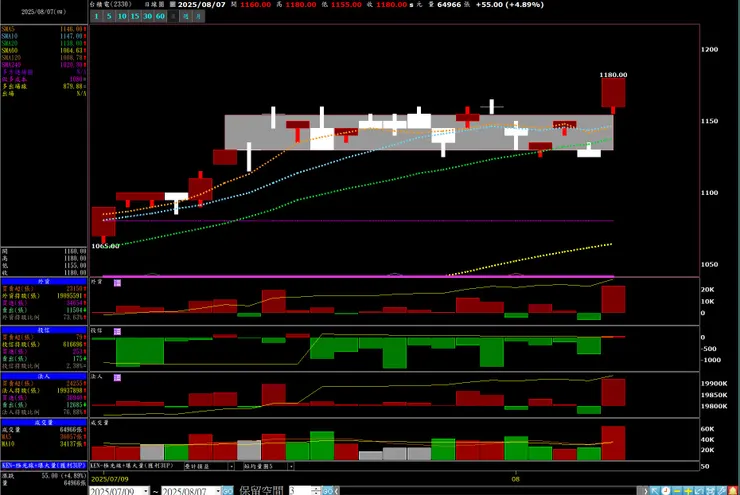The image size is (740, 495).
Task: Open the 累計損益 dropdown arrow
Action: [x=231, y=466]
